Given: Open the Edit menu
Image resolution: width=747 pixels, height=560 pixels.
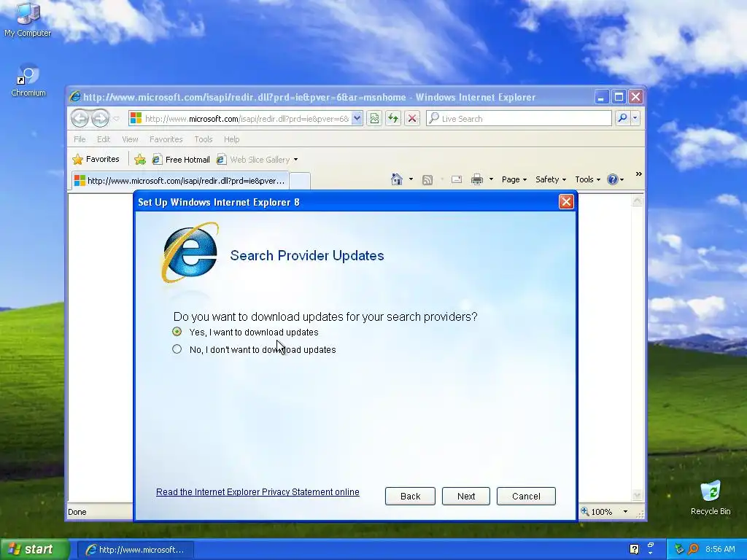Looking at the screenshot, I should coord(104,139).
